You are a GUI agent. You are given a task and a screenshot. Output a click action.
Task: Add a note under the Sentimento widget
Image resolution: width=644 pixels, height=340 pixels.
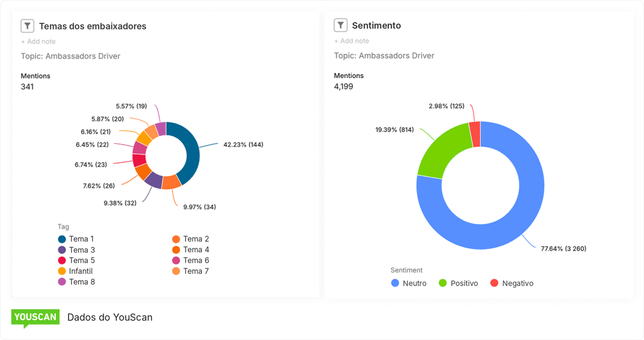coord(352,41)
